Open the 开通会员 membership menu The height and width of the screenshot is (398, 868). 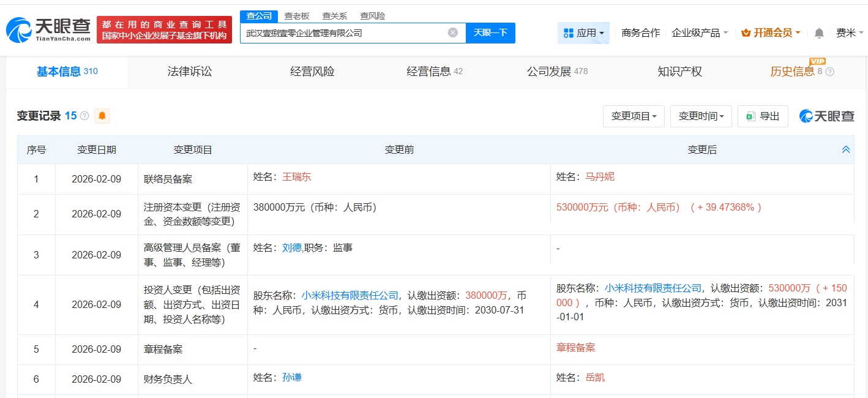click(771, 33)
